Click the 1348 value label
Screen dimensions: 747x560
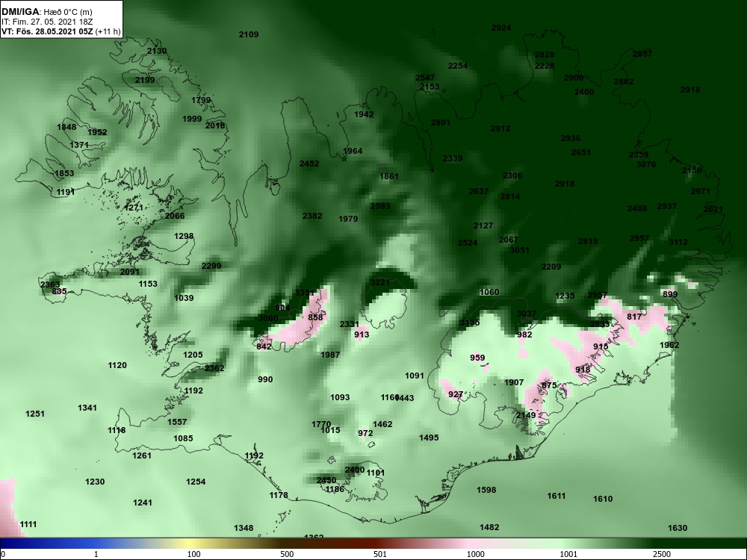[244, 528]
